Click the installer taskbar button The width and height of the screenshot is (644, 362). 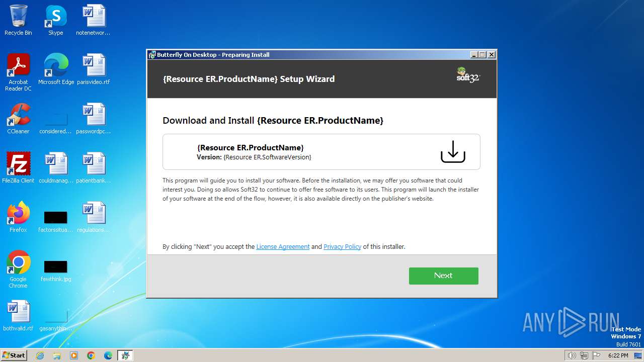pos(125,355)
